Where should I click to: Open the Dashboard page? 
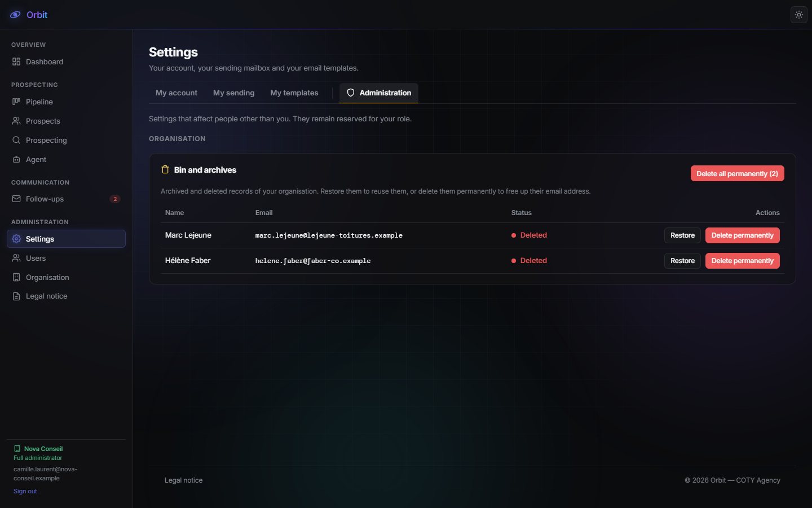[x=66, y=62]
